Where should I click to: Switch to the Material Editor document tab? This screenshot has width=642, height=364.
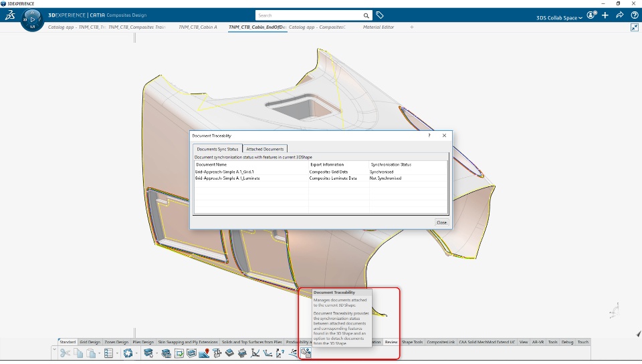pyautogui.click(x=379, y=27)
